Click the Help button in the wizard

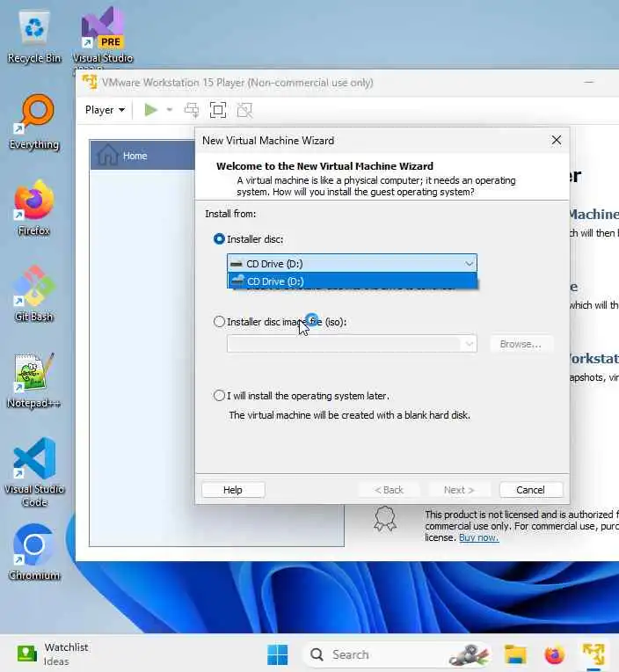233,490
